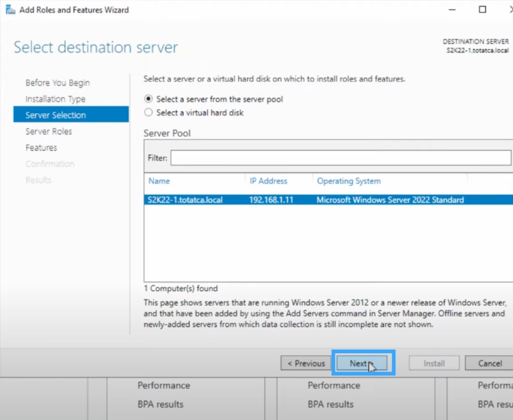Viewport: 513px width, 420px height.
Task: Click the Results step label
Action: (38, 180)
